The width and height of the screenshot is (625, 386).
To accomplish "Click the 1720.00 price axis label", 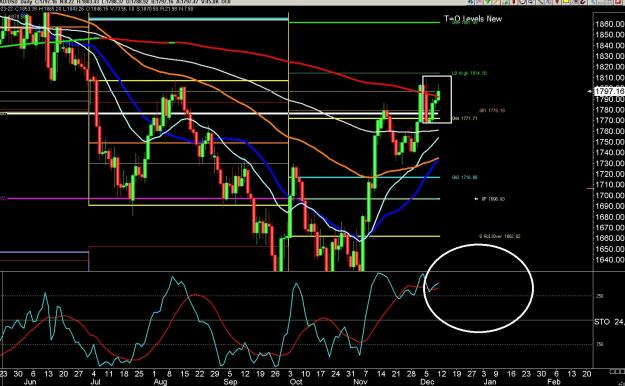I will [609, 174].
